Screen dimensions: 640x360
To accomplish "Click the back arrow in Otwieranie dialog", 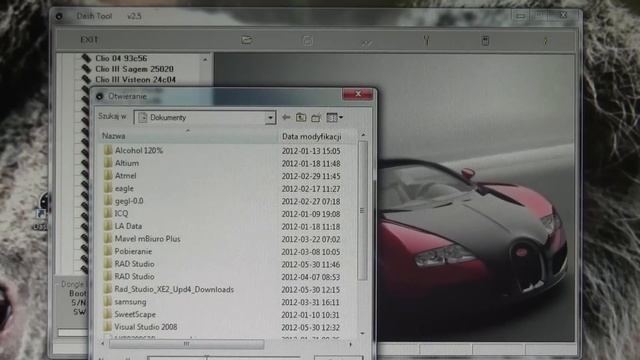I will pos(286,118).
